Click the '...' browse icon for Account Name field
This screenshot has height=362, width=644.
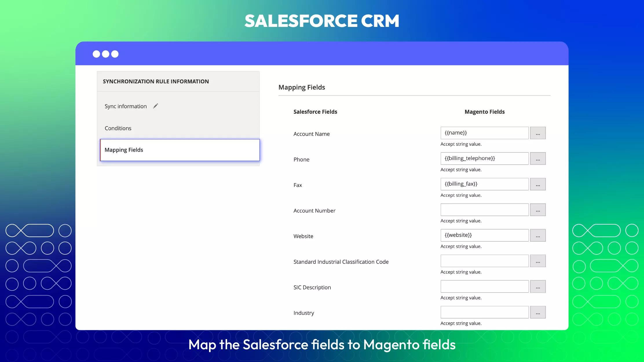(x=538, y=133)
